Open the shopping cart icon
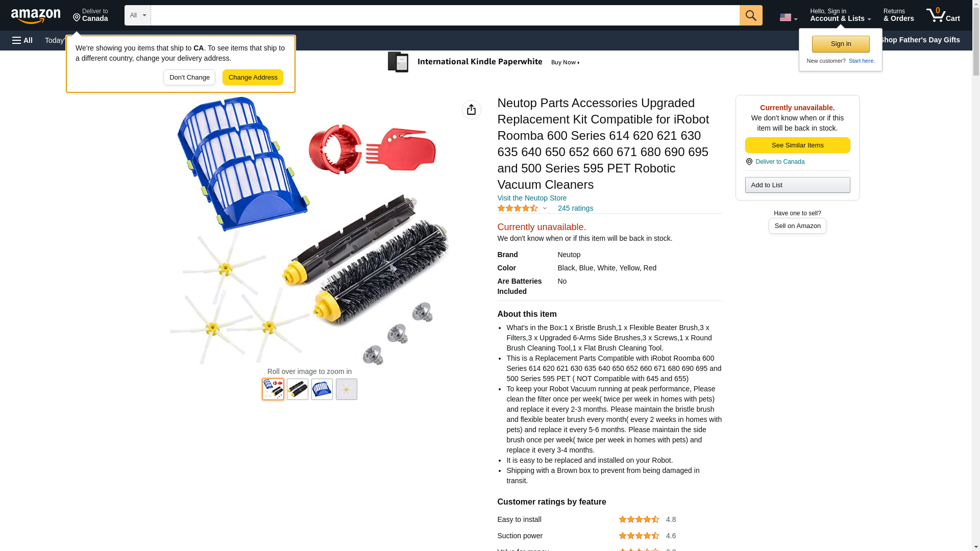Image resolution: width=980 pixels, height=551 pixels. pyautogui.click(x=943, y=15)
